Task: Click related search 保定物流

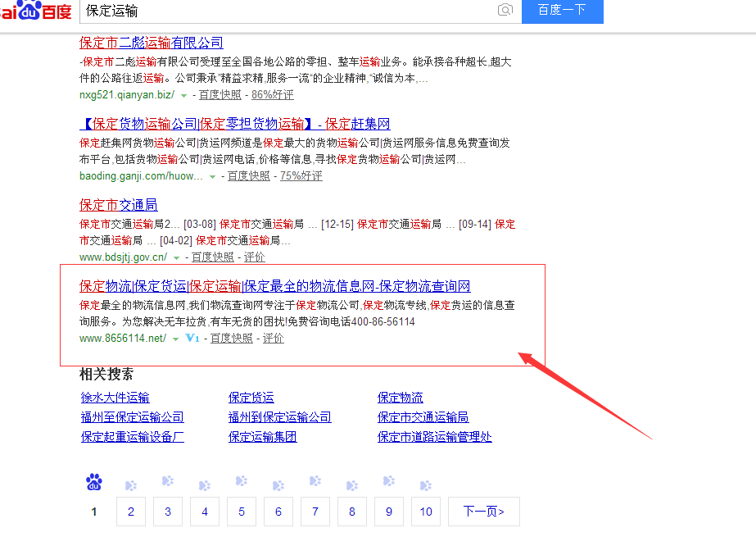Action: tap(401, 398)
